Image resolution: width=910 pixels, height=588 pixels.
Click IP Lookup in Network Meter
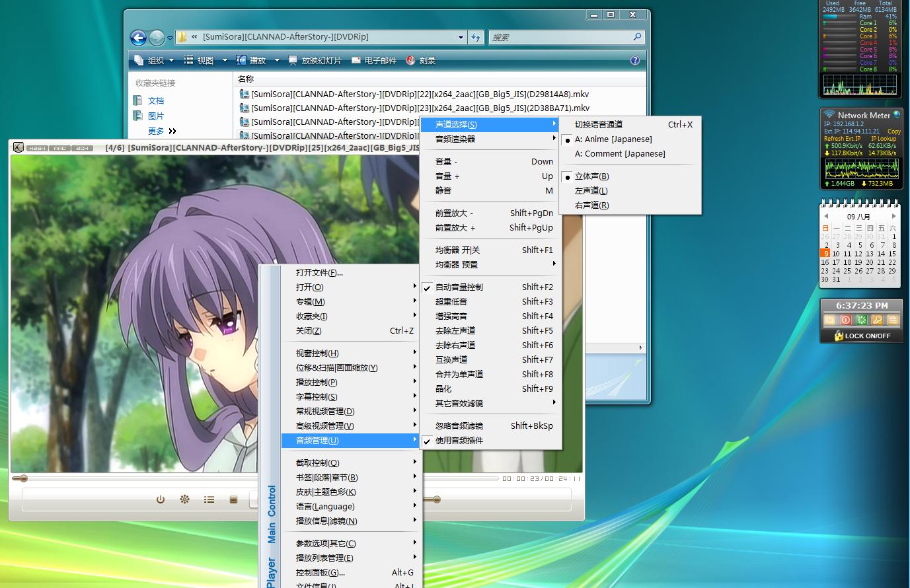[x=884, y=139]
